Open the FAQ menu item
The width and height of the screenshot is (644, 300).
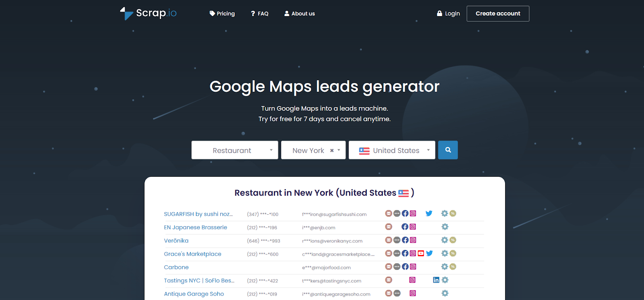click(260, 14)
